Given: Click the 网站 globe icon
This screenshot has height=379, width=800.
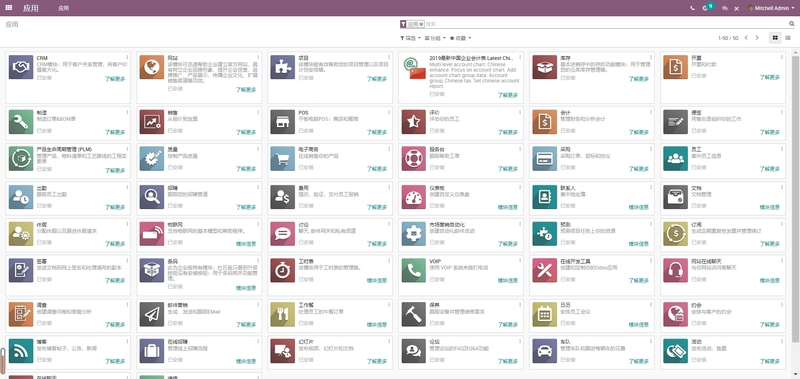Looking at the screenshot, I should point(152,67).
